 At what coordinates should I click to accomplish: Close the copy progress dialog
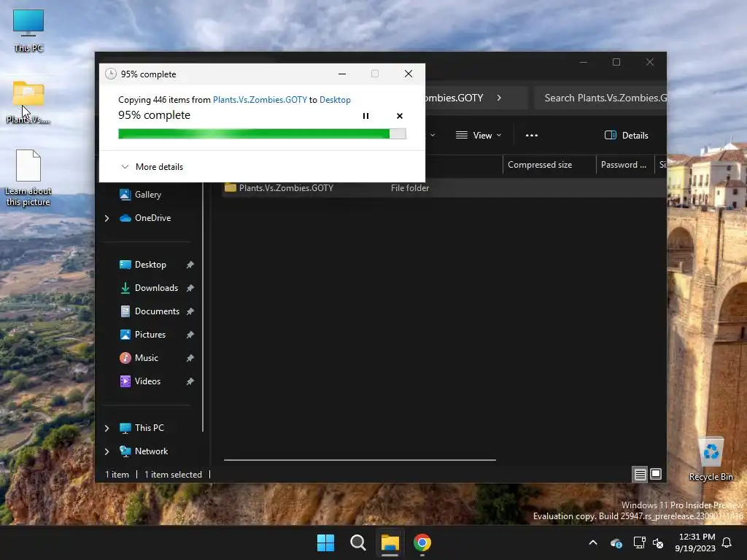tap(409, 74)
